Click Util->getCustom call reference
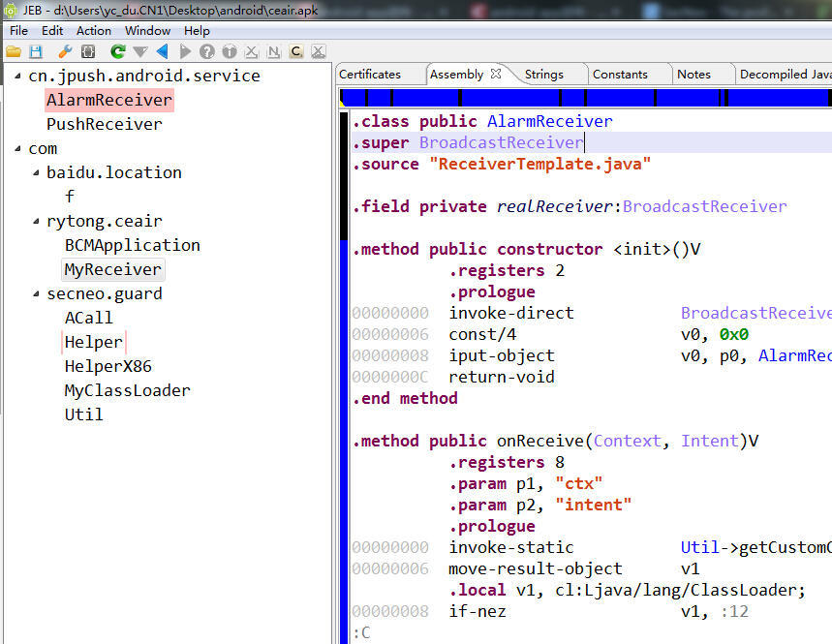Viewport: 832px width, 644px height. click(756, 547)
